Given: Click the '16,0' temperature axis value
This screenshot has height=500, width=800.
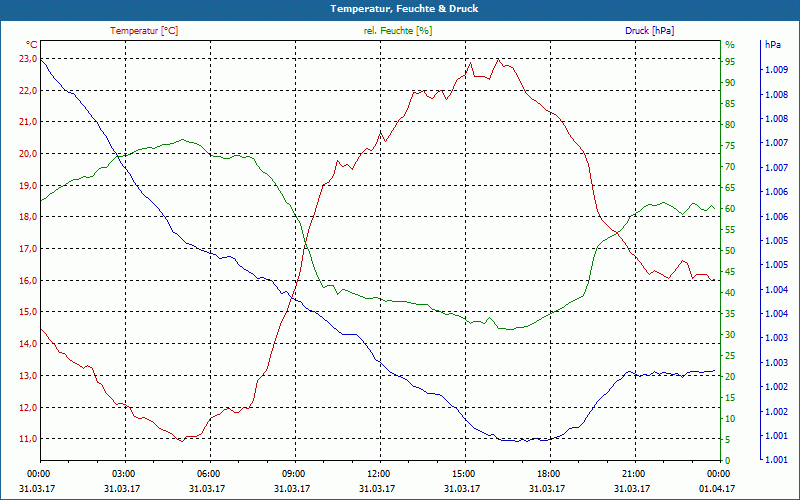Looking at the screenshot, I should (28, 281).
